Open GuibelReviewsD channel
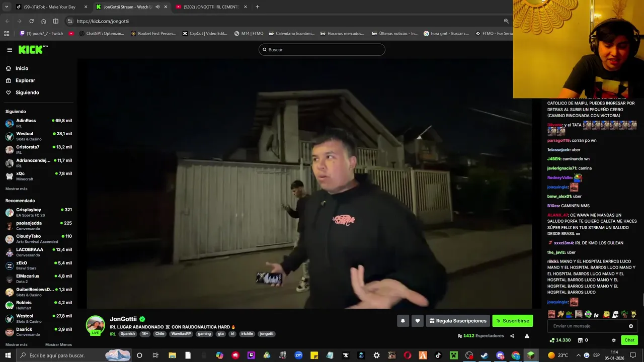644x362 pixels. [38, 292]
